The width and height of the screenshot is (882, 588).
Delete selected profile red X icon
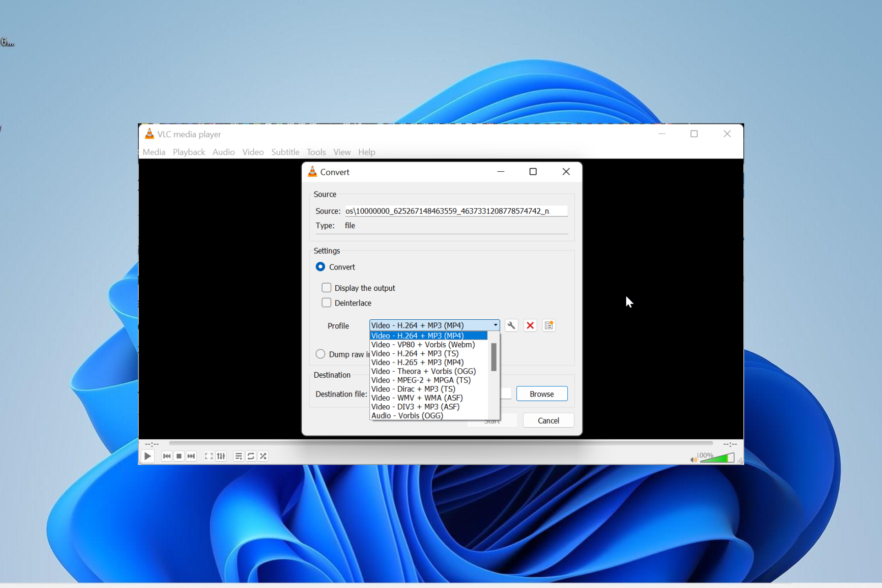[530, 326]
